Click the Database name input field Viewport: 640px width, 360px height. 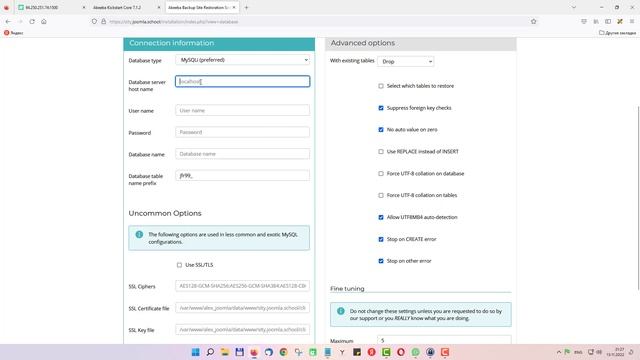click(x=242, y=154)
